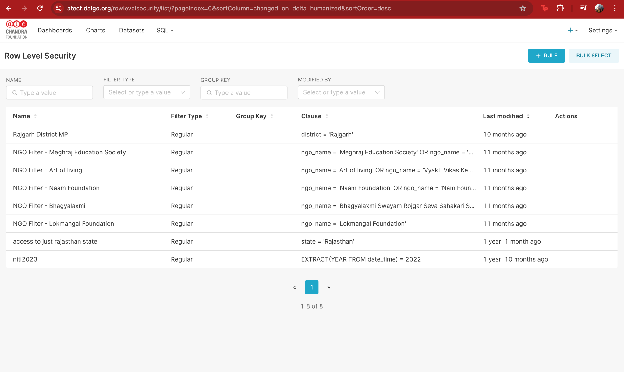Click the Bulk Select button
Viewport: 624px width, 372px height.
(x=594, y=56)
